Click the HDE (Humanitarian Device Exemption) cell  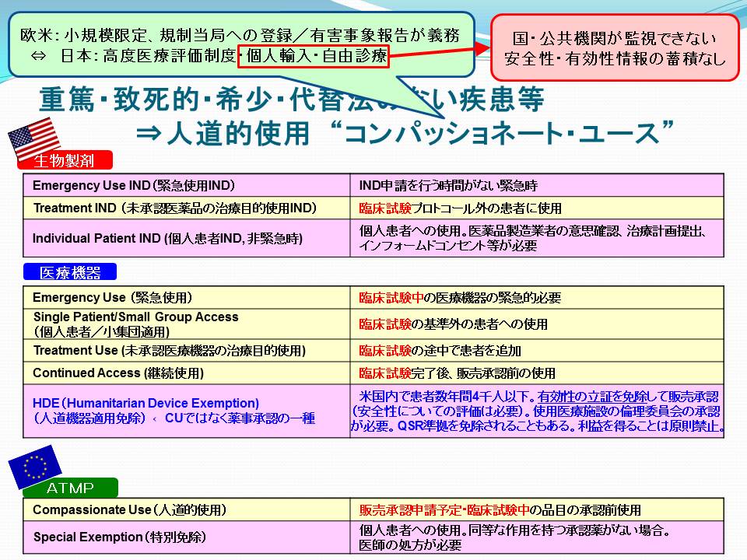click(187, 411)
